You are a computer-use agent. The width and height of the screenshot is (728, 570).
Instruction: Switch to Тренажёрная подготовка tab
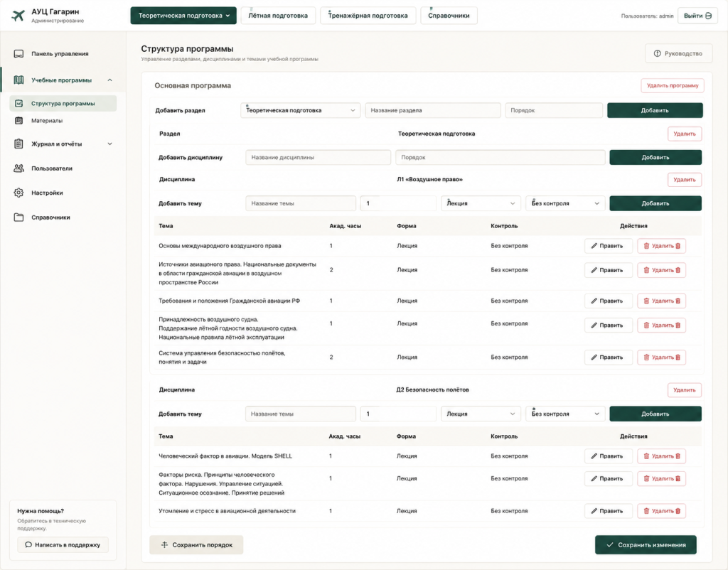[368, 16]
